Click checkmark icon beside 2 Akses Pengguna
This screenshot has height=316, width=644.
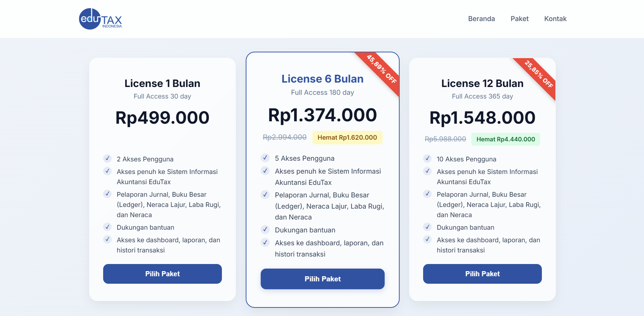(108, 159)
